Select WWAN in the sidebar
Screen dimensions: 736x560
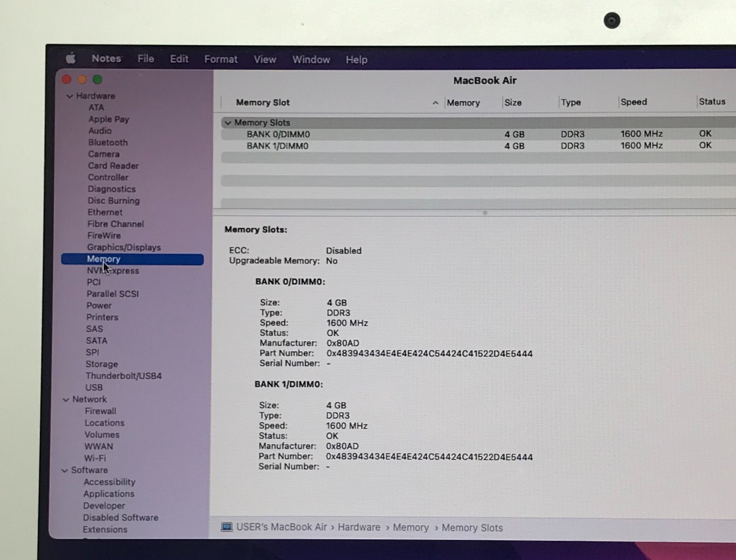click(x=98, y=446)
